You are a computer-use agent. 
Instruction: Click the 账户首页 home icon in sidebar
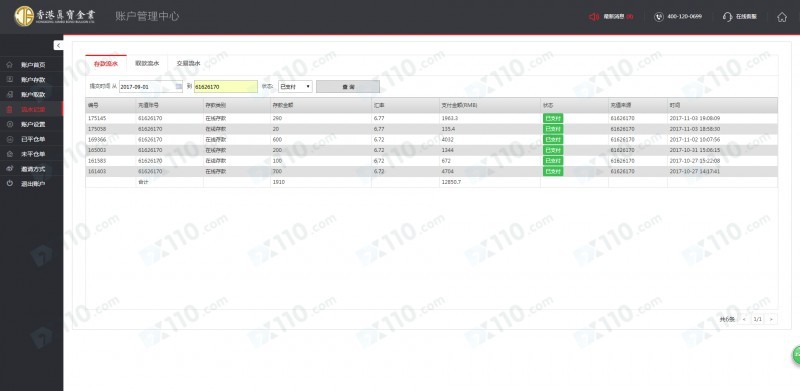coord(10,65)
